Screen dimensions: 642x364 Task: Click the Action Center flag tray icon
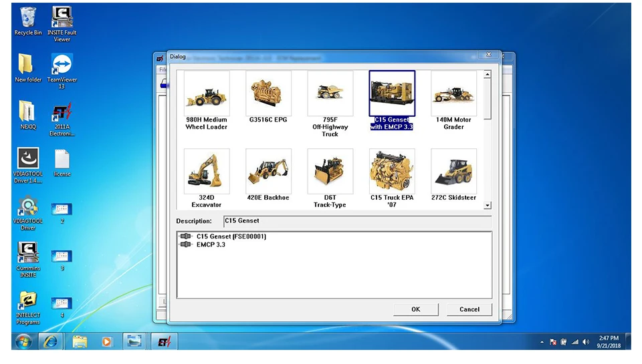click(553, 343)
